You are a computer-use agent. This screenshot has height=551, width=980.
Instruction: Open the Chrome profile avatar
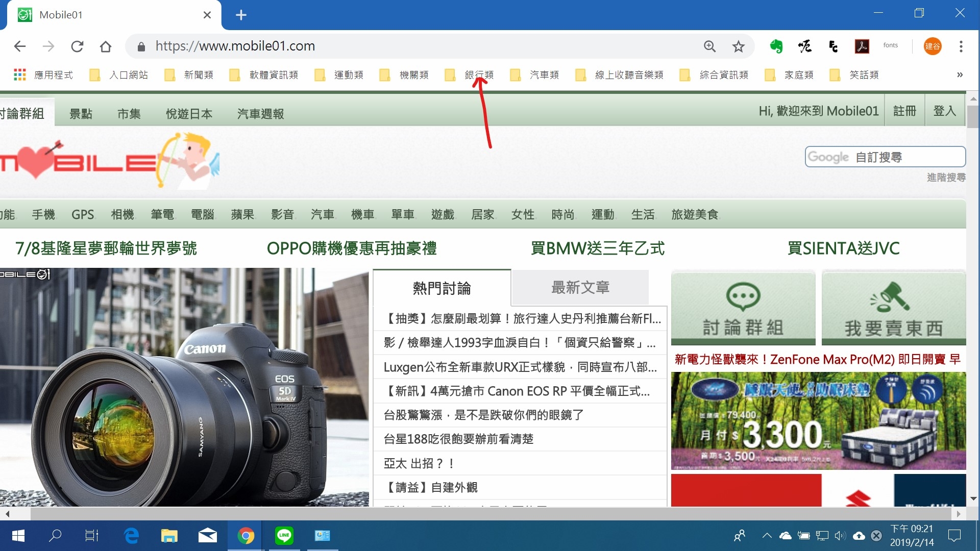tap(933, 46)
